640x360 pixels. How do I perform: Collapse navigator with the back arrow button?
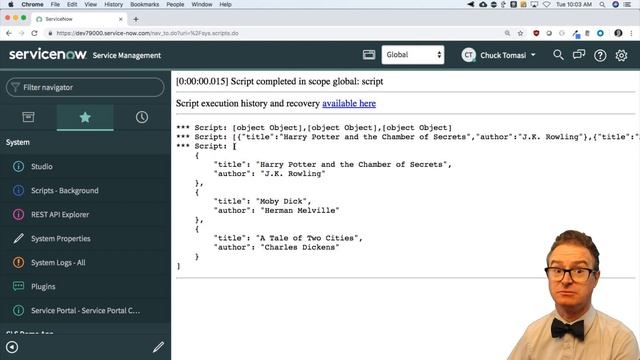coord(12,347)
